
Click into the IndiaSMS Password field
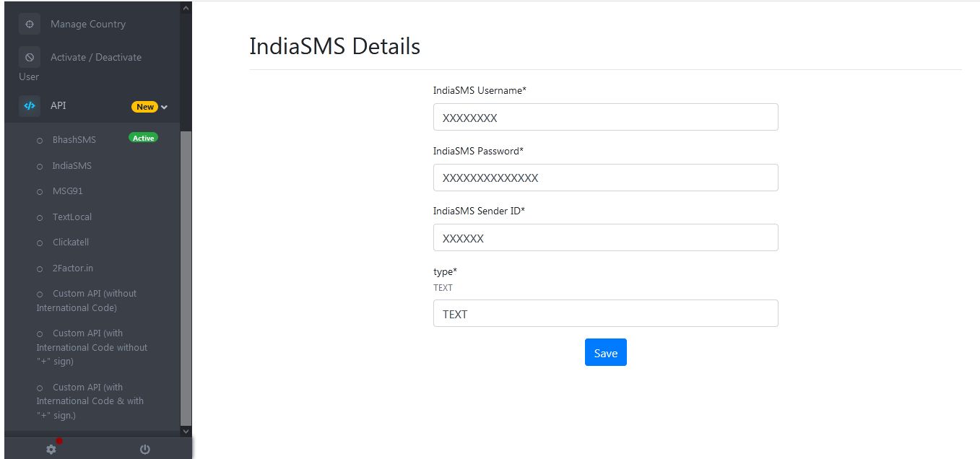605,178
